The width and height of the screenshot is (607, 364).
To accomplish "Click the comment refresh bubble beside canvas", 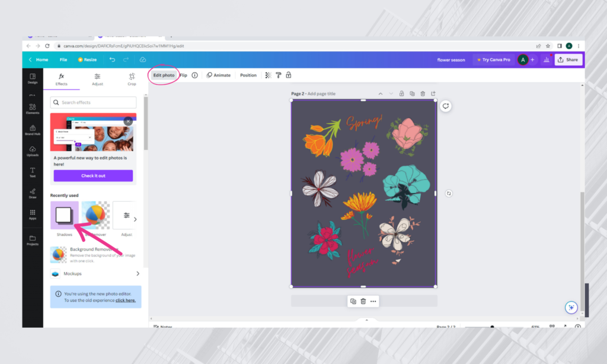I will click(x=446, y=106).
